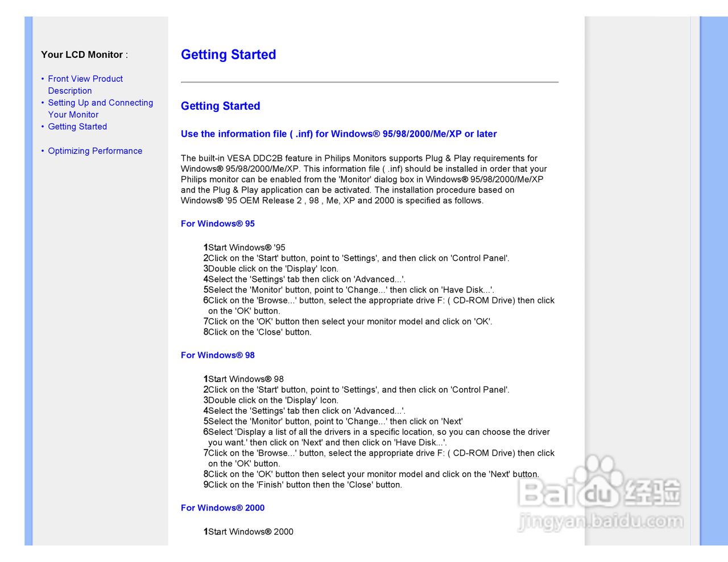Go to the Optimizing Performance link
The width and height of the screenshot is (728, 562).
point(95,151)
